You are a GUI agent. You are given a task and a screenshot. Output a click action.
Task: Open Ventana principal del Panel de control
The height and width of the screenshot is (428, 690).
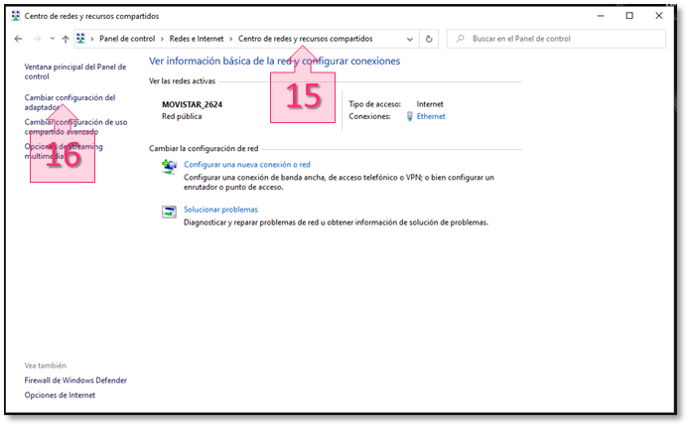coord(75,71)
